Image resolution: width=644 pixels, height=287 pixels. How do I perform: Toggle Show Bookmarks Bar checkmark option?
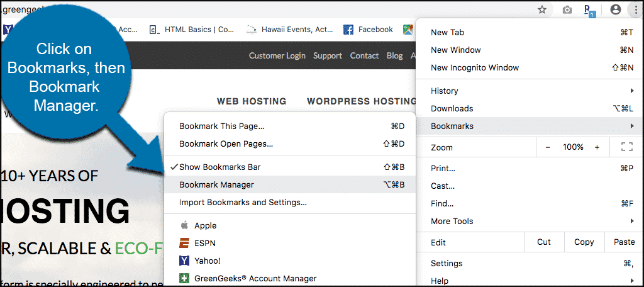(219, 167)
